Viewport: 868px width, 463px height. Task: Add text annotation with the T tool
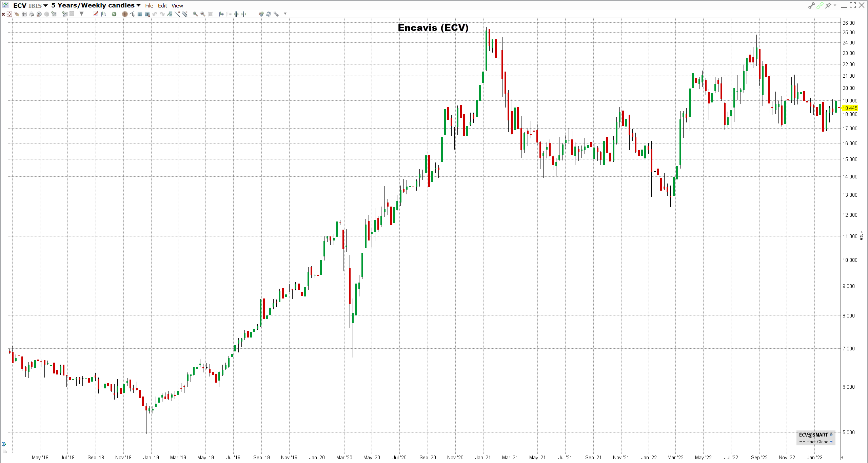tap(140, 14)
